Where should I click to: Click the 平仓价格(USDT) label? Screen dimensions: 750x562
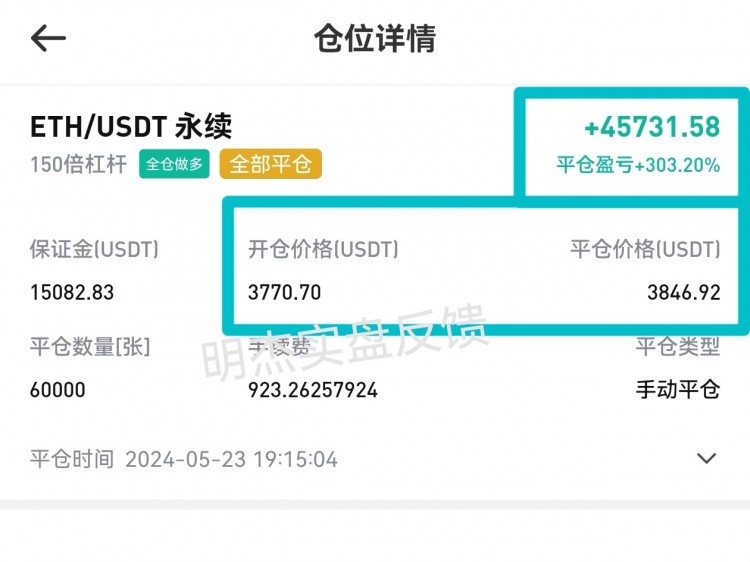click(x=645, y=249)
